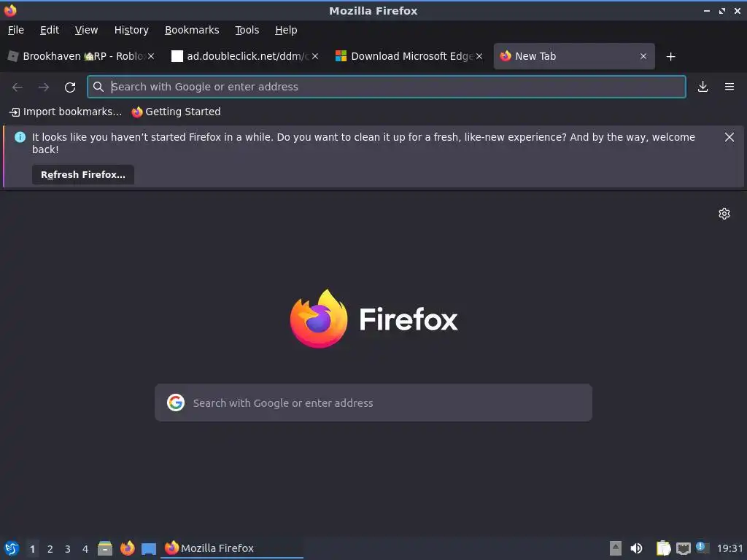Open the taskbar start menu icon

pos(12,548)
